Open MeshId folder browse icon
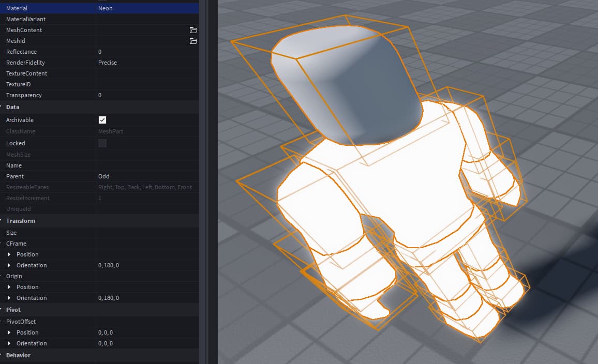The height and width of the screenshot is (364, 598). (193, 41)
